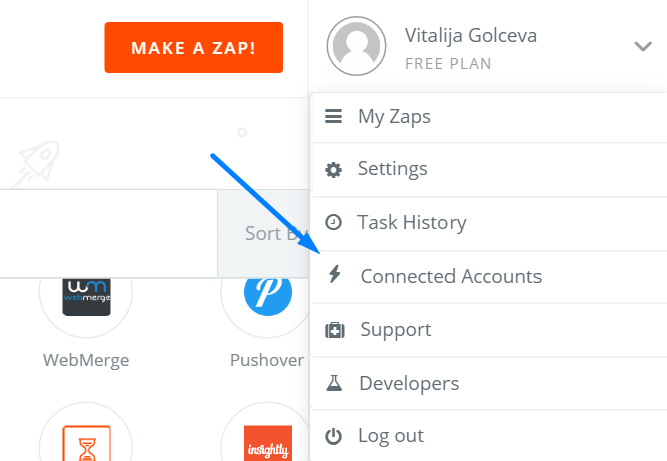Open the Sort By dropdown
Screen dimensions: 667x461
click(x=263, y=233)
